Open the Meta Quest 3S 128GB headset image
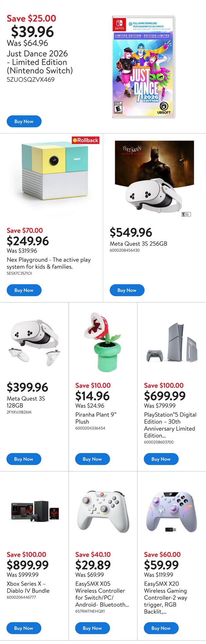This screenshot has height=644, width=206. point(34,342)
